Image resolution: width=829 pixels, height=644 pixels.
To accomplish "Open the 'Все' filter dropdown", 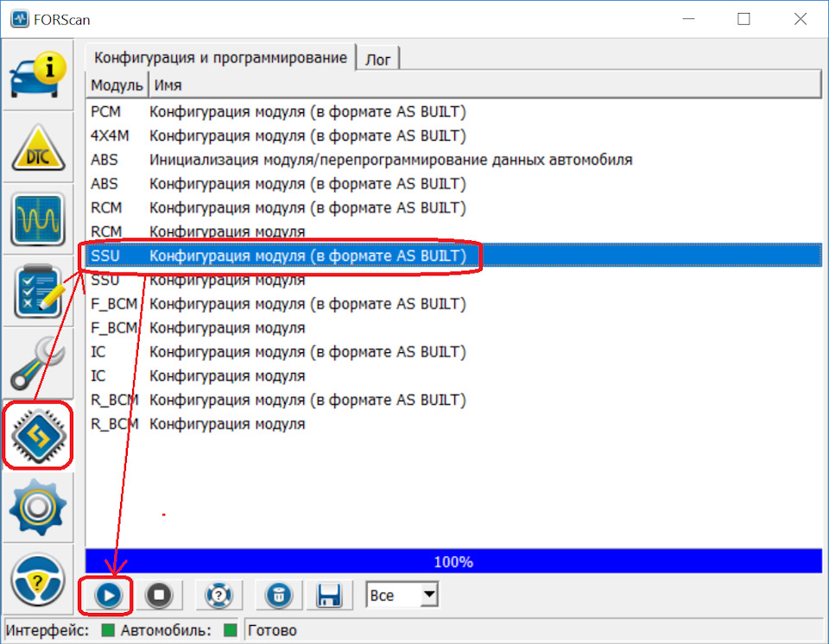I will click(402, 596).
